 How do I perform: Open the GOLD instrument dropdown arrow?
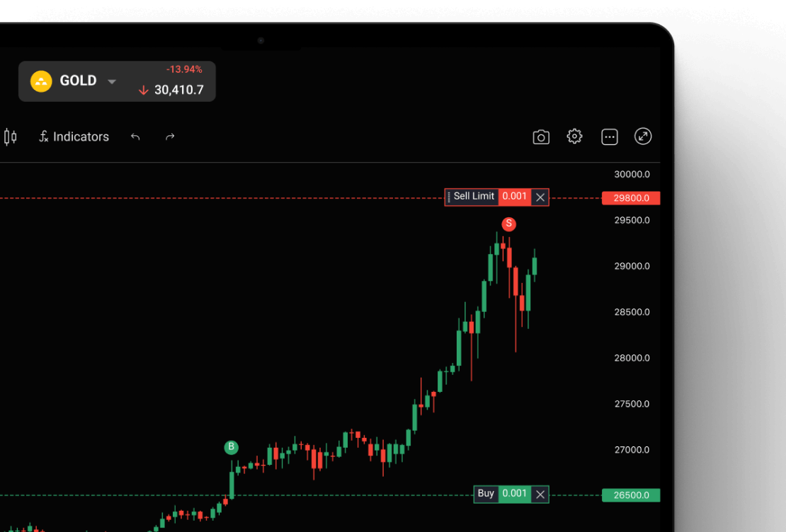(112, 81)
